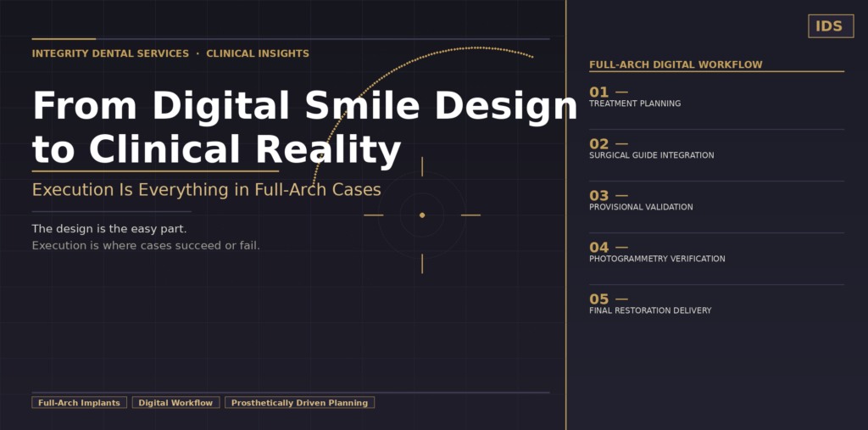Click the crosshair target center dot
868x430 pixels.
pyautogui.click(x=422, y=215)
